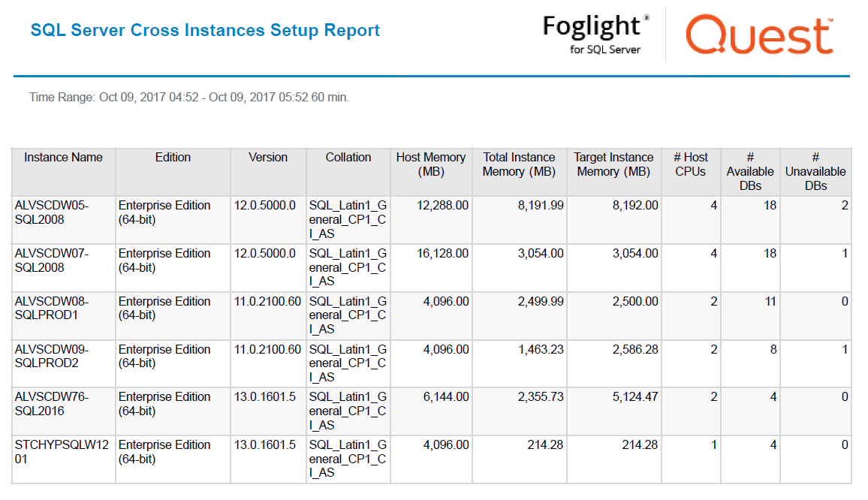868x500 pixels.
Task: Click the ALVSCDW09-SQLPROD2 instance name
Action: click(x=52, y=357)
